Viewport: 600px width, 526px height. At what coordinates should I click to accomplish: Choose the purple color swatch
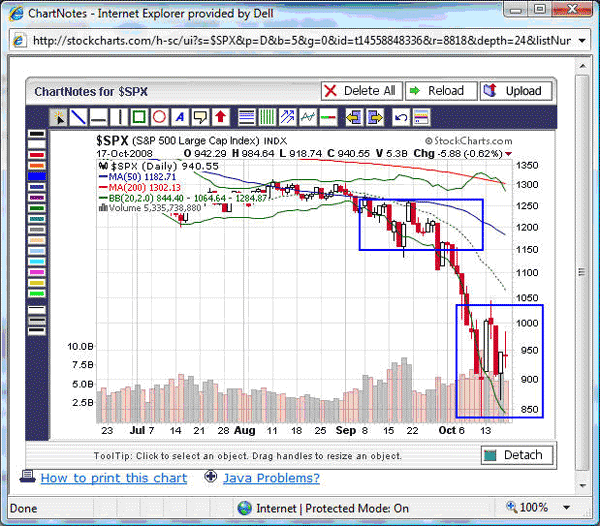[x=37, y=198]
